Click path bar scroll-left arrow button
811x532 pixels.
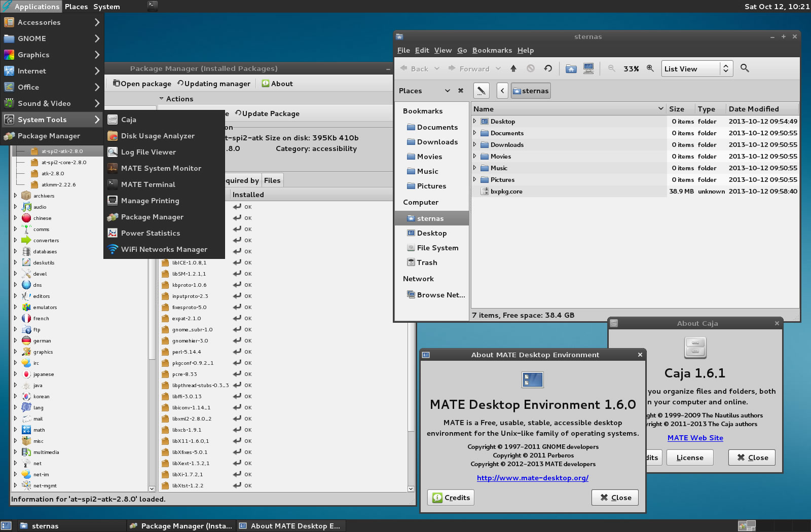pos(502,91)
